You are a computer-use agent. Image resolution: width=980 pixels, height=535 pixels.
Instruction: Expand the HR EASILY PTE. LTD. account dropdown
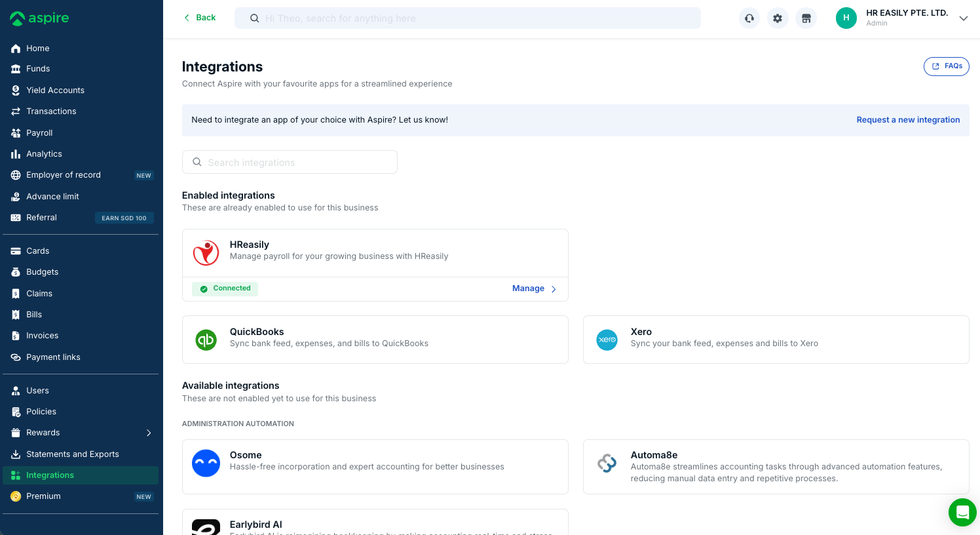pyautogui.click(x=964, y=18)
